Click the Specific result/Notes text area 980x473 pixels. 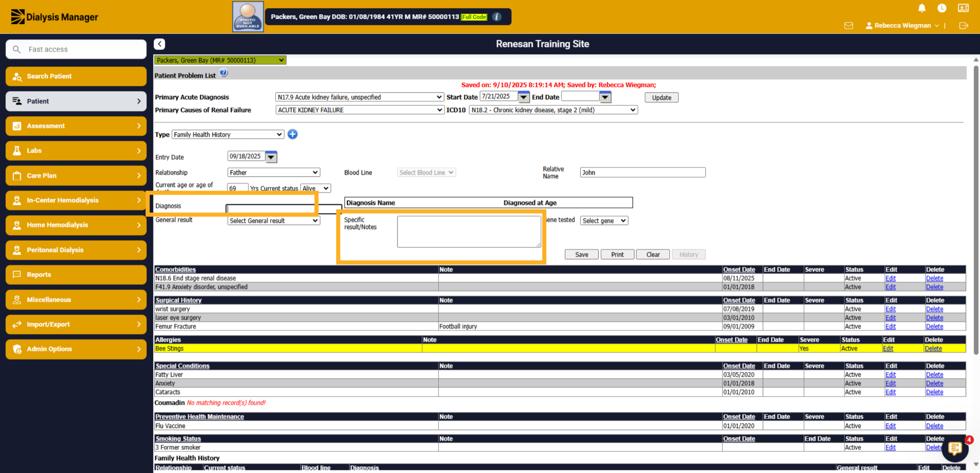tap(469, 231)
